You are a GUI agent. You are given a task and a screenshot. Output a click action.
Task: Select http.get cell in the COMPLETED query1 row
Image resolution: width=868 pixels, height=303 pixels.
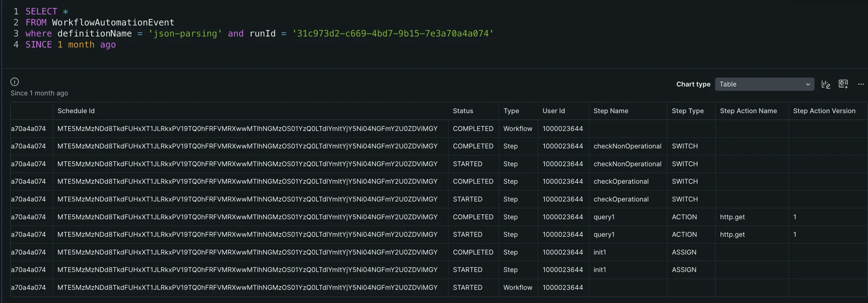[x=732, y=217]
